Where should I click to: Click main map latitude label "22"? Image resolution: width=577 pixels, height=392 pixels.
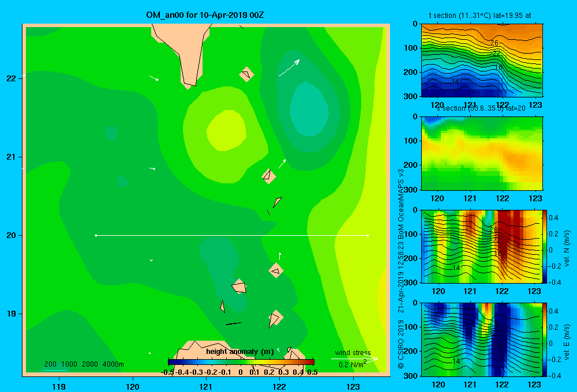click(x=11, y=79)
